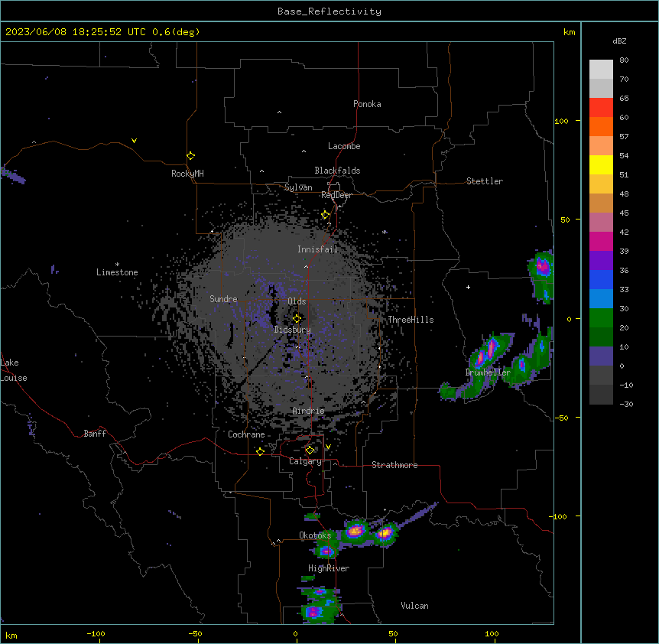Click the Sundre label
The image size is (659, 644).
click(x=223, y=299)
